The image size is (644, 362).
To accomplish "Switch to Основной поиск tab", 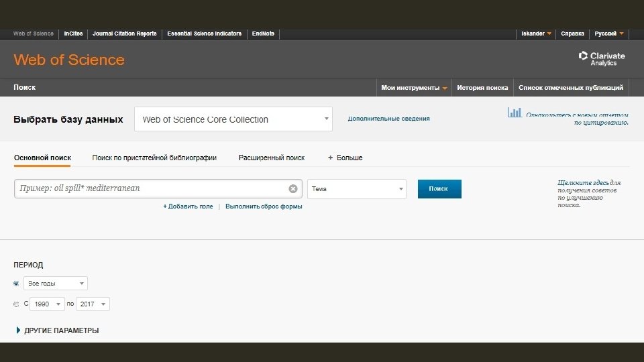I will click(x=42, y=158).
